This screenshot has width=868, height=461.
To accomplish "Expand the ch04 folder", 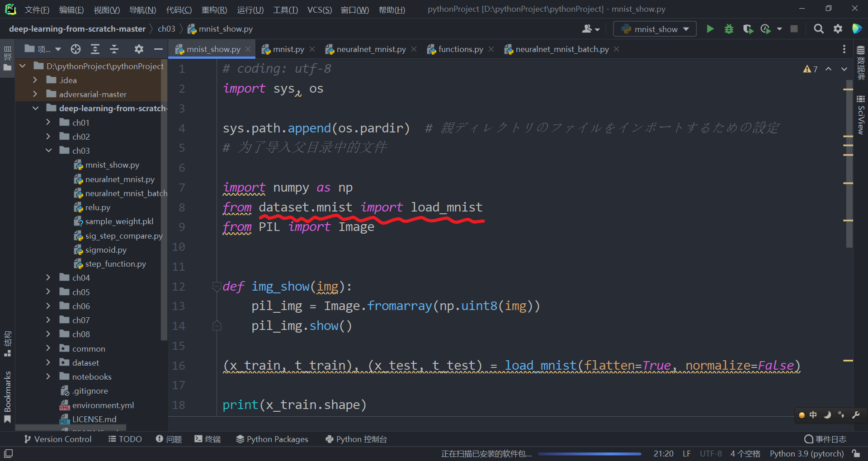I will click(48, 278).
